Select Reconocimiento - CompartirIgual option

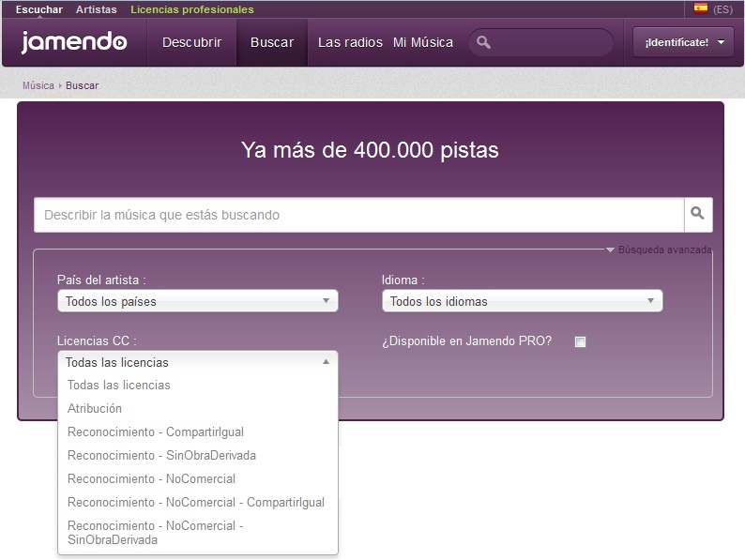[198, 431]
